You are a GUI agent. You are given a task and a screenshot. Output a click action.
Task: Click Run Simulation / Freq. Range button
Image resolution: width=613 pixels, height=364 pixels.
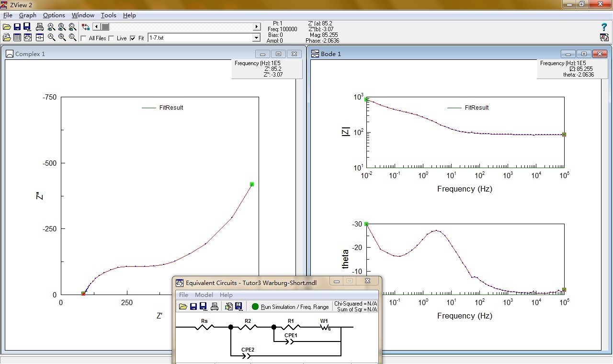click(x=291, y=307)
